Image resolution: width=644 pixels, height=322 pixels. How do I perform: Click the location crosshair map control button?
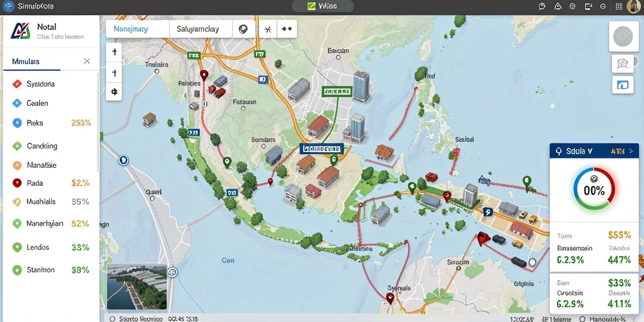point(114,92)
